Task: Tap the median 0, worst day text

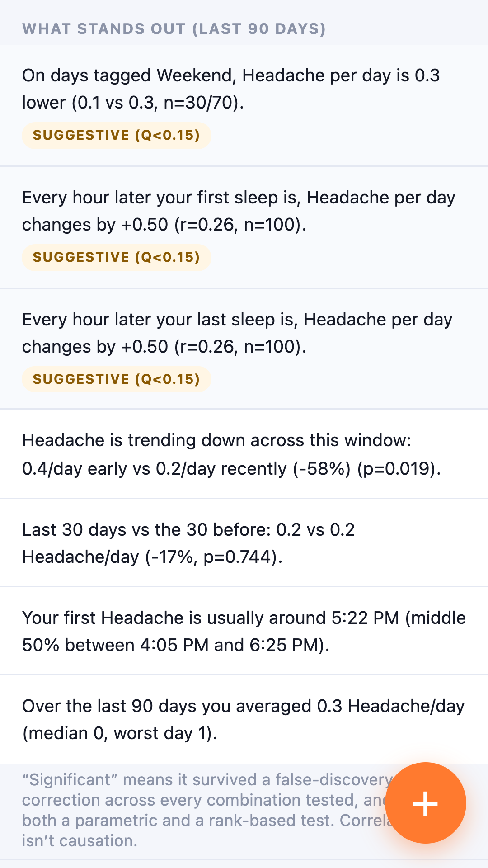Action: pos(110,733)
